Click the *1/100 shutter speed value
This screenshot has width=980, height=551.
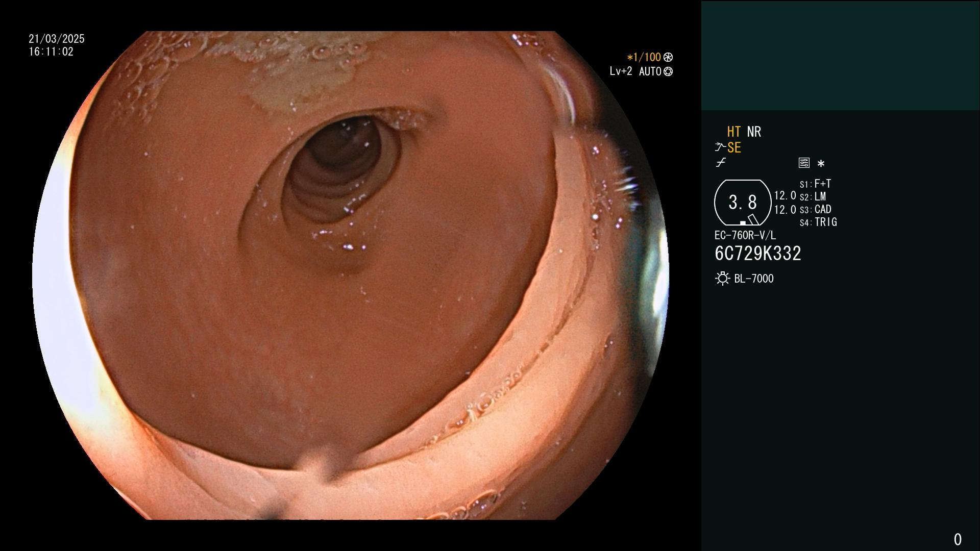[x=644, y=57]
